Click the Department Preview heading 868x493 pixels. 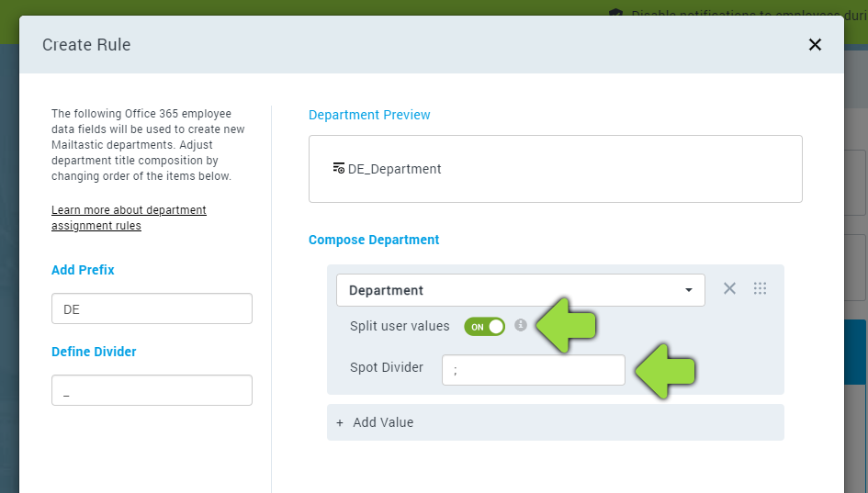[369, 115]
